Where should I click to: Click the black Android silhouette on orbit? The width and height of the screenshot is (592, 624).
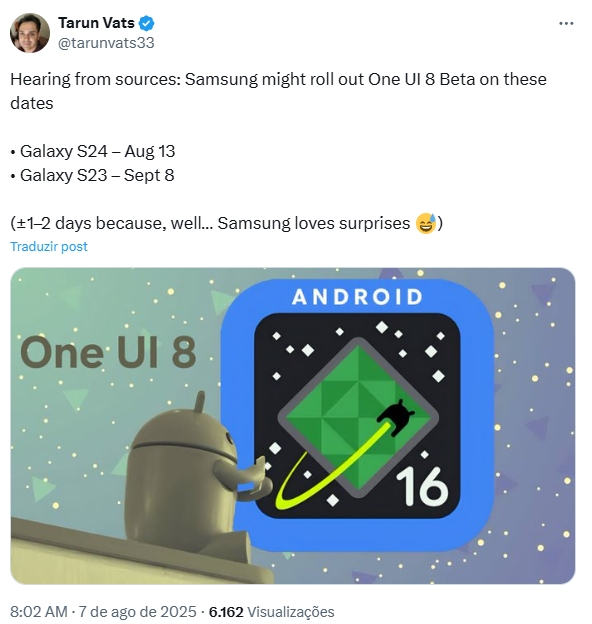pos(396,417)
